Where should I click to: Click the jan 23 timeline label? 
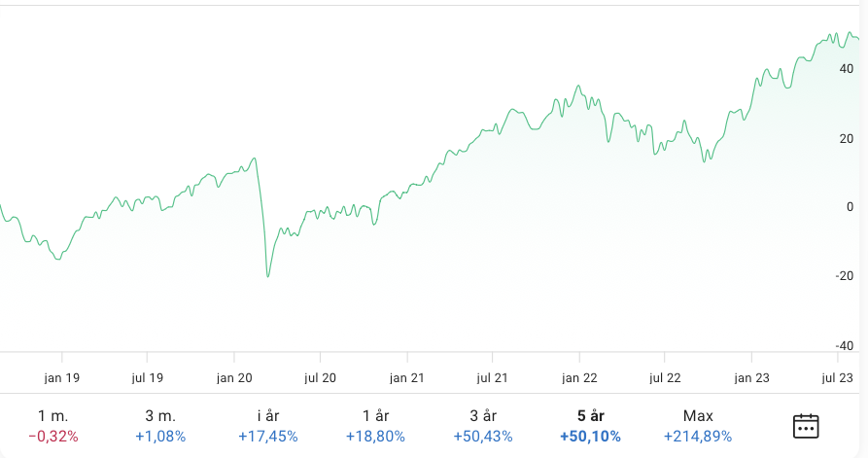tap(752, 377)
